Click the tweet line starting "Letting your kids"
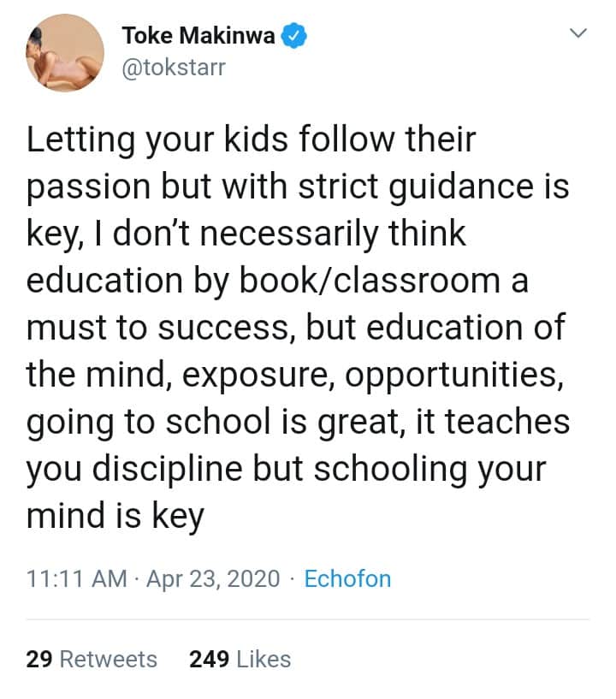Screen dimensions: 616x699 (x=251, y=140)
